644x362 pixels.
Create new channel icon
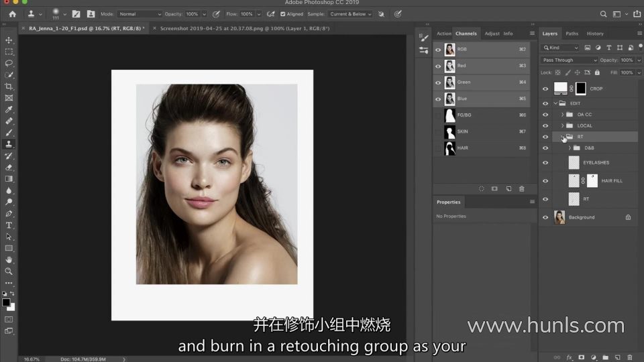pos(508,189)
